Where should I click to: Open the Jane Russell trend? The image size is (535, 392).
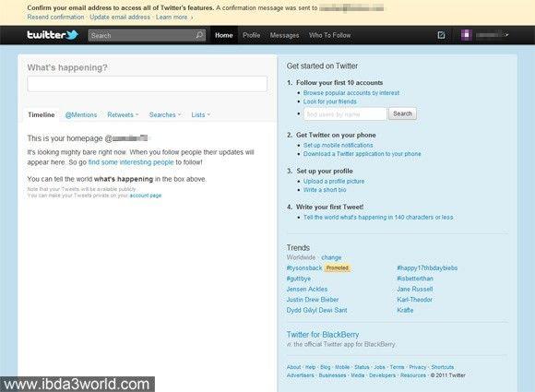pos(415,290)
